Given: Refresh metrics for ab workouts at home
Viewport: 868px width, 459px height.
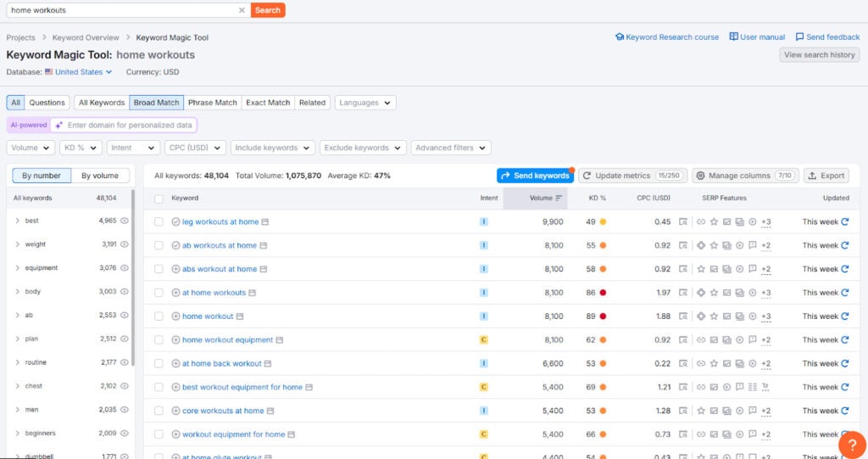Looking at the screenshot, I should (x=845, y=245).
